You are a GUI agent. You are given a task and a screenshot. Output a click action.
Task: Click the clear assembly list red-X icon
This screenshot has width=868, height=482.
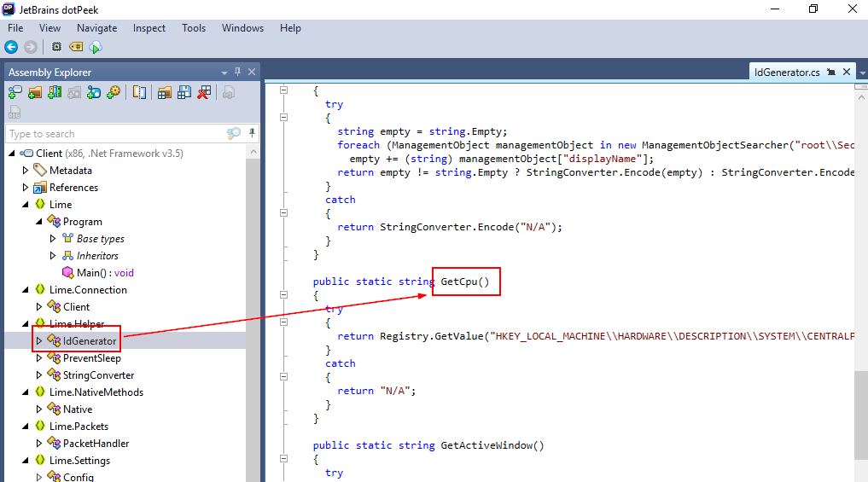205,92
